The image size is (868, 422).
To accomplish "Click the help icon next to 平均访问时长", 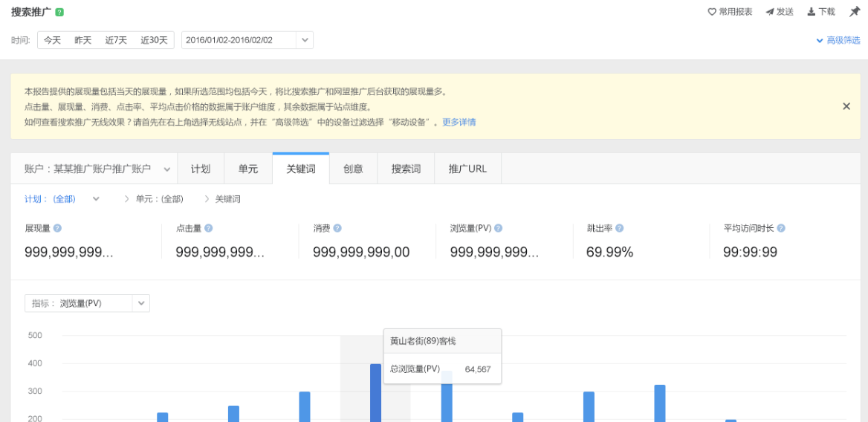I will pos(781,229).
